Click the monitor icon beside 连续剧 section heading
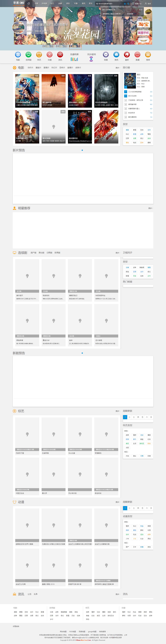Viewport: 166px width, 644px height. click(15, 252)
